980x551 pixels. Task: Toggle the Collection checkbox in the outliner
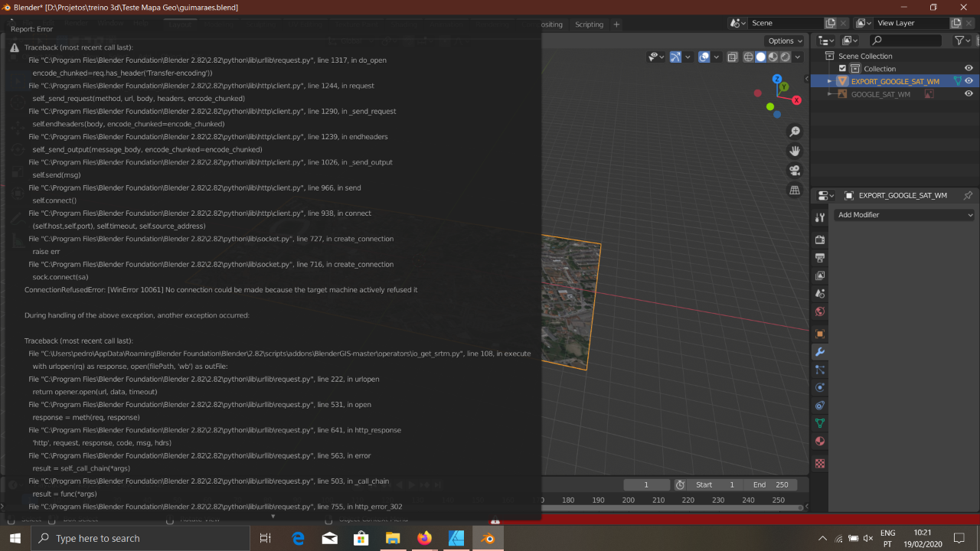click(843, 68)
